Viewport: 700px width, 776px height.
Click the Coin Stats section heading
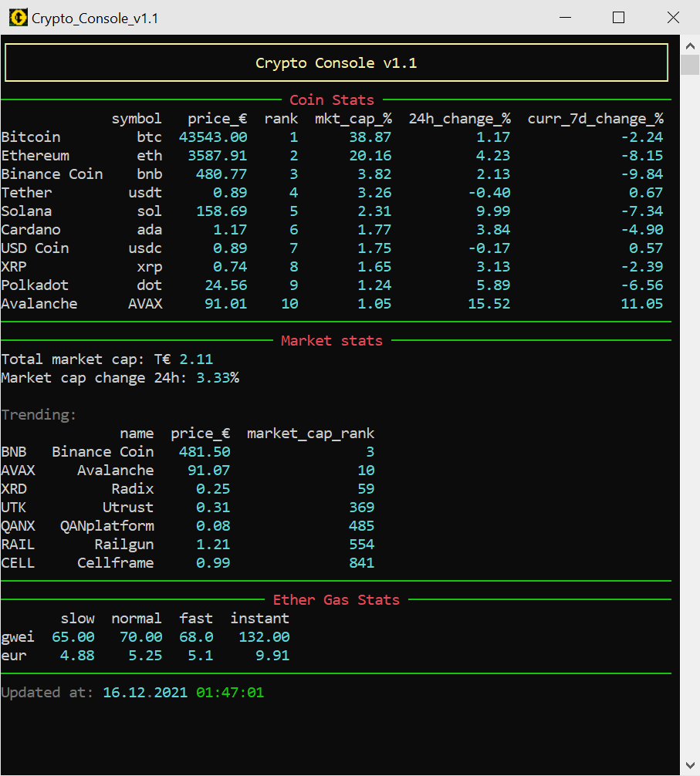[332, 100]
